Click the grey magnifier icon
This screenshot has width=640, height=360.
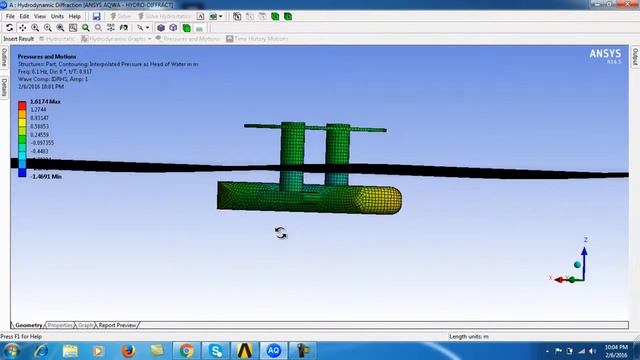(98, 28)
